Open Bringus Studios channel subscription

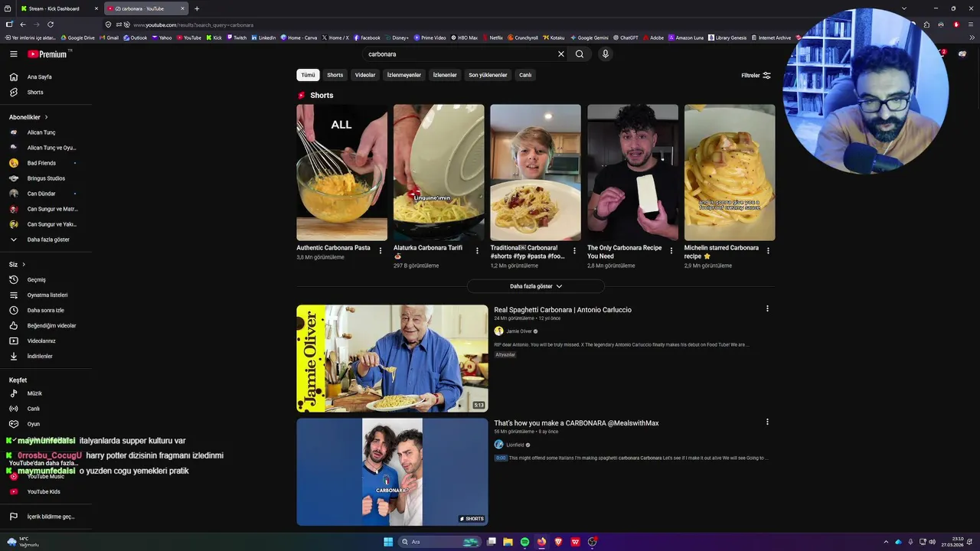[x=46, y=178]
